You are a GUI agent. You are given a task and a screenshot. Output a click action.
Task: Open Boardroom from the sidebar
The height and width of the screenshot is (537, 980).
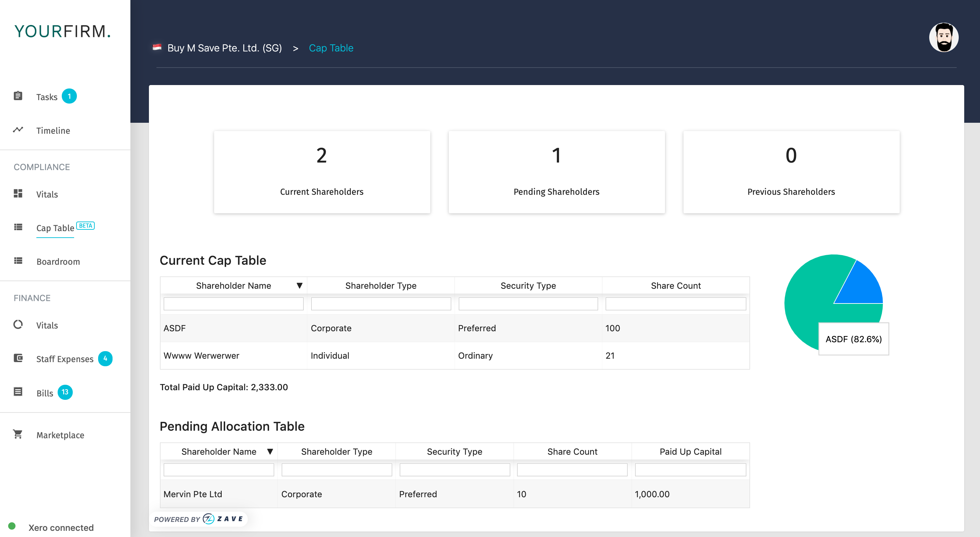point(58,262)
